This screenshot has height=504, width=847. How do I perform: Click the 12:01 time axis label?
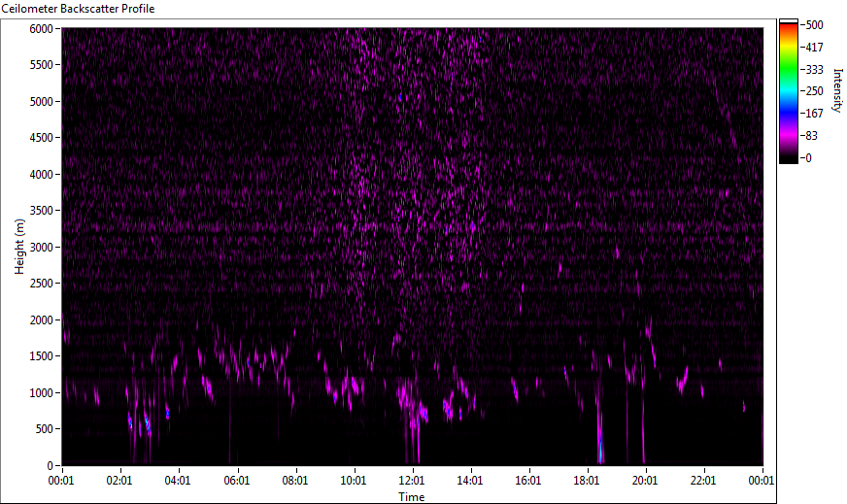click(412, 481)
